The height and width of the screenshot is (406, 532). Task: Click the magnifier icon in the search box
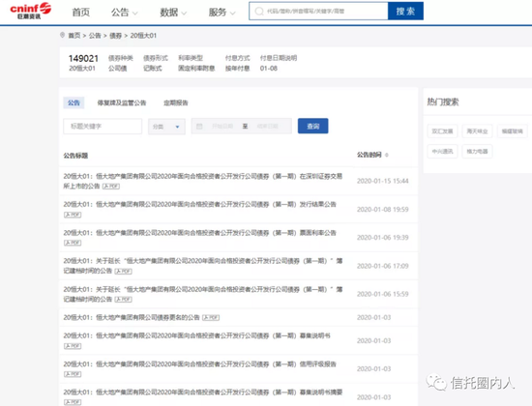coord(259,12)
